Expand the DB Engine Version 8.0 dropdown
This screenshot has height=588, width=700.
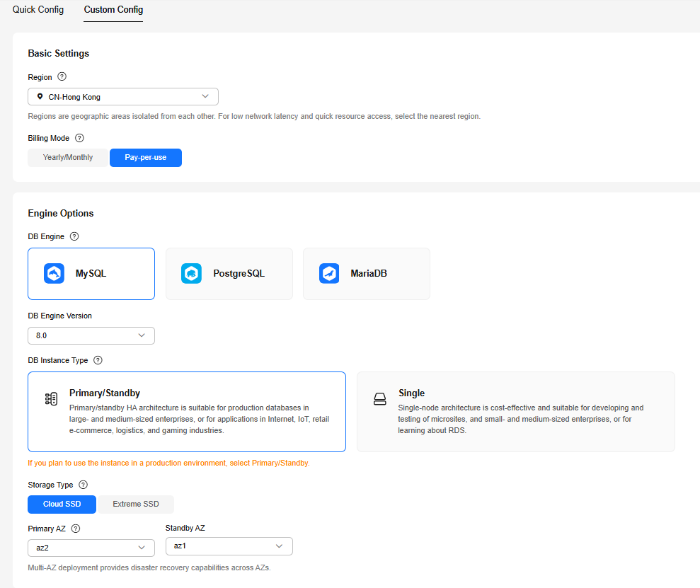coord(91,335)
